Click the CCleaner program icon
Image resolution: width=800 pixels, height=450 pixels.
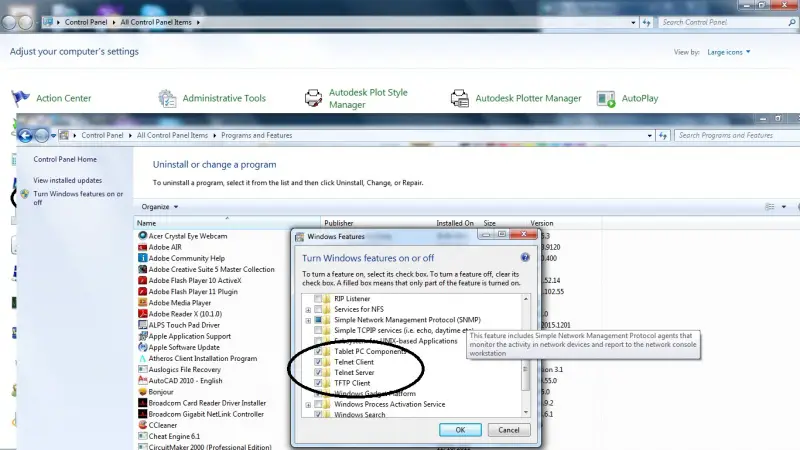click(x=142, y=425)
